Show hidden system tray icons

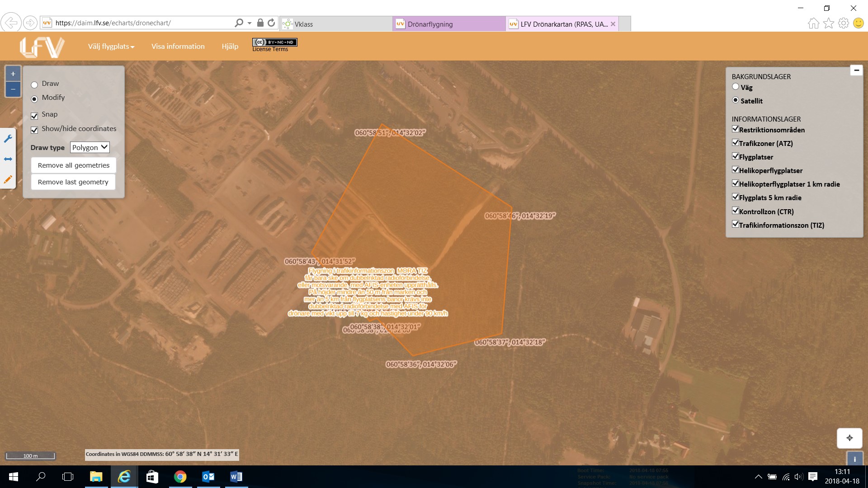(x=759, y=477)
